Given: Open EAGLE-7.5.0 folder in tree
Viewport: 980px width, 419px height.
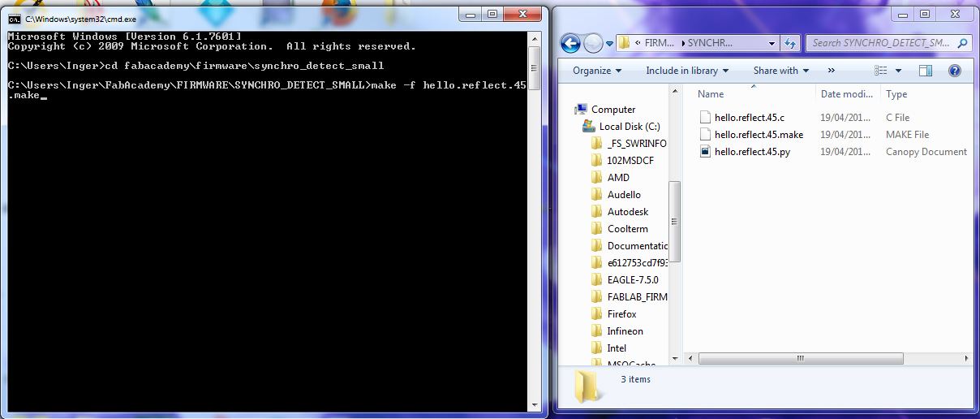Looking at the screenshot, I should 633,280.
